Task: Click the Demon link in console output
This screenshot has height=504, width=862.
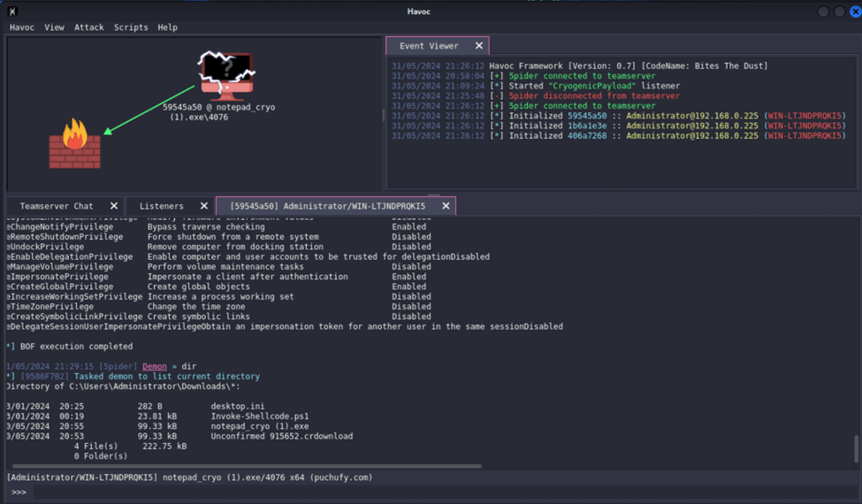Action: click(154, 366)
